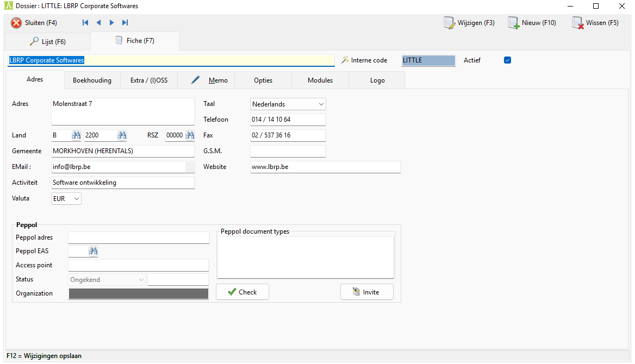
Task: Click the wand icon beside Interne code
Action: coord(345,60)
